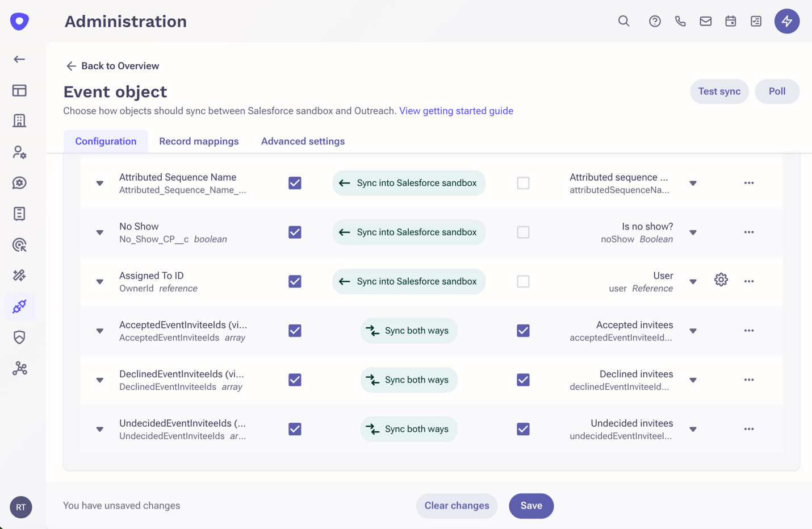Click the Outreach logo icon

19,22
